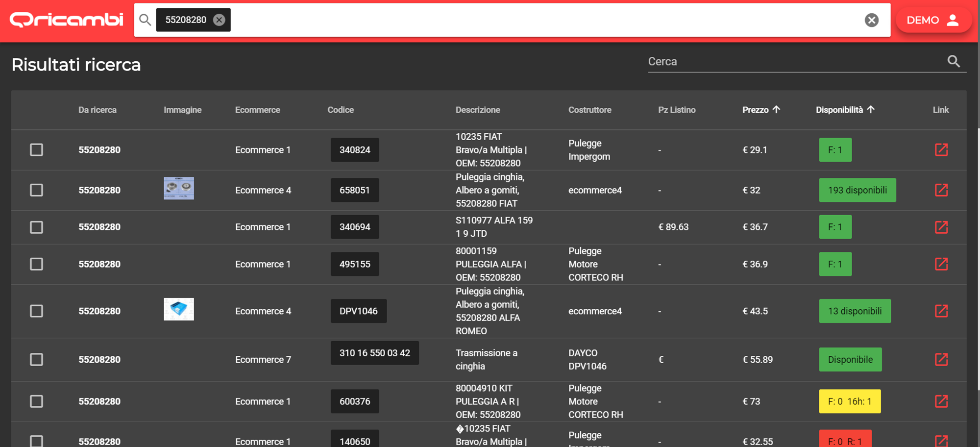Click code chip DPV1046

point(359,311)
